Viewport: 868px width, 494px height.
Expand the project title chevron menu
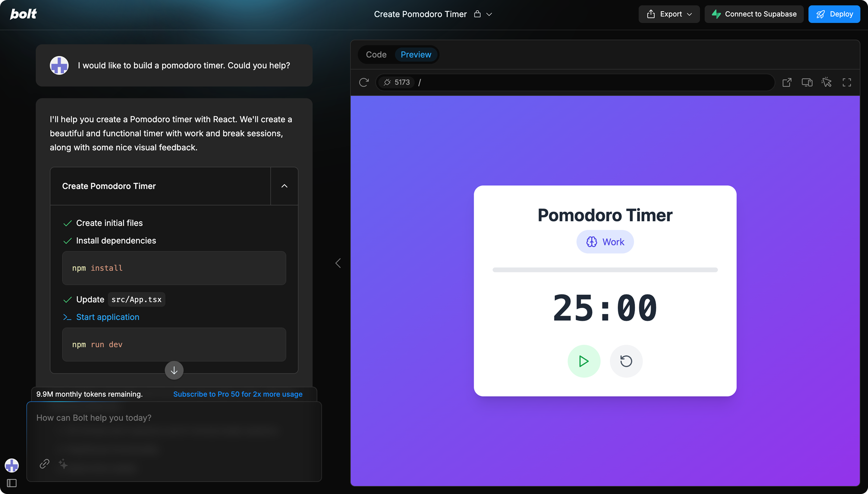click(489, 14)
